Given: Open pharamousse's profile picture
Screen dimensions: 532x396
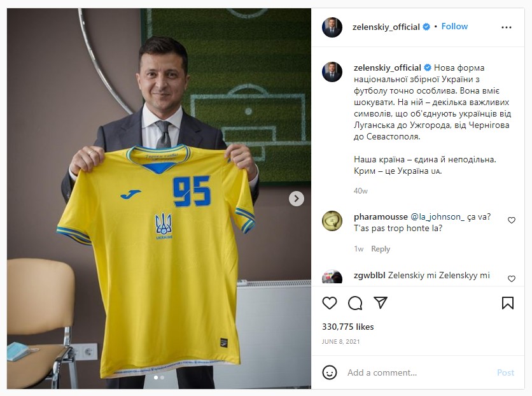Looking at the screenshot, I should pyautogui.click(x=332, y=221).
